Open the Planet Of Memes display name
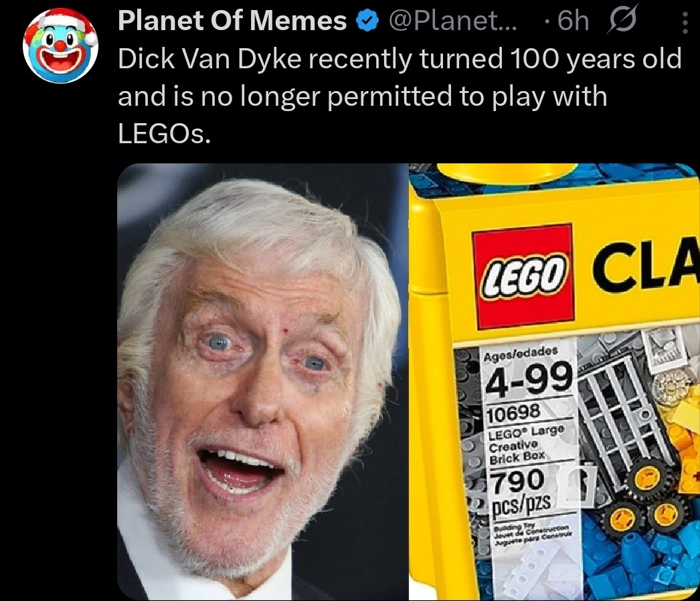The width and height of the screenshot is (700, 601). [x=232, y=21]
